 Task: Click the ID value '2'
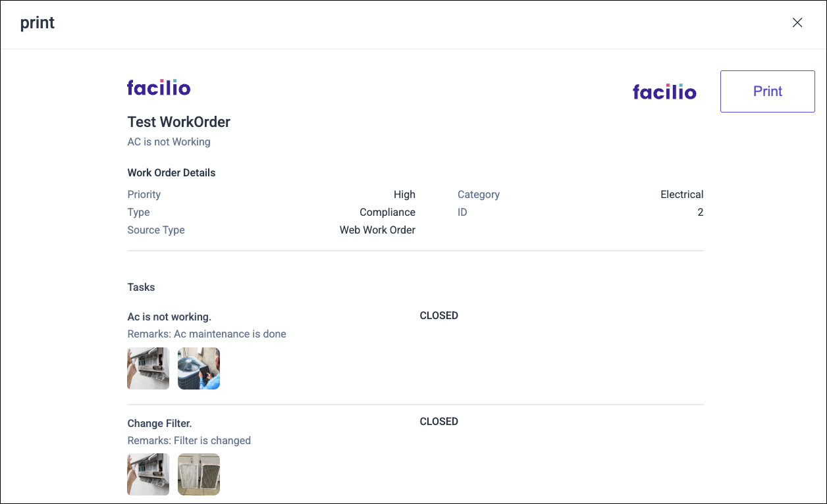701,213
